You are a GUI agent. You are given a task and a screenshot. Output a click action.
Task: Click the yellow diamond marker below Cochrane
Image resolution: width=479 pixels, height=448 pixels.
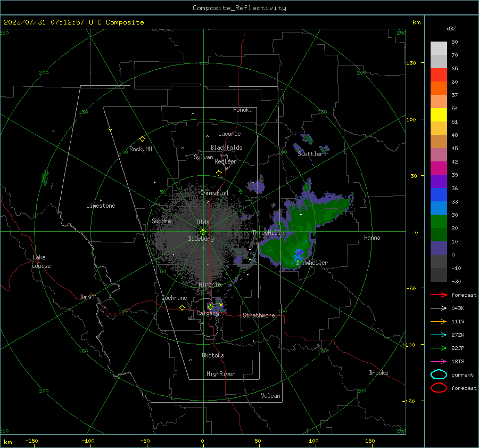(x=182, y=307)
